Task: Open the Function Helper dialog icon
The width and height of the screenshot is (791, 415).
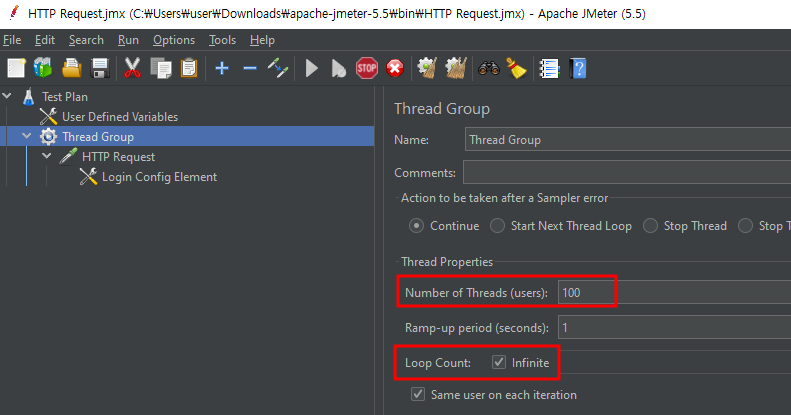Action: tap(549, 68)
